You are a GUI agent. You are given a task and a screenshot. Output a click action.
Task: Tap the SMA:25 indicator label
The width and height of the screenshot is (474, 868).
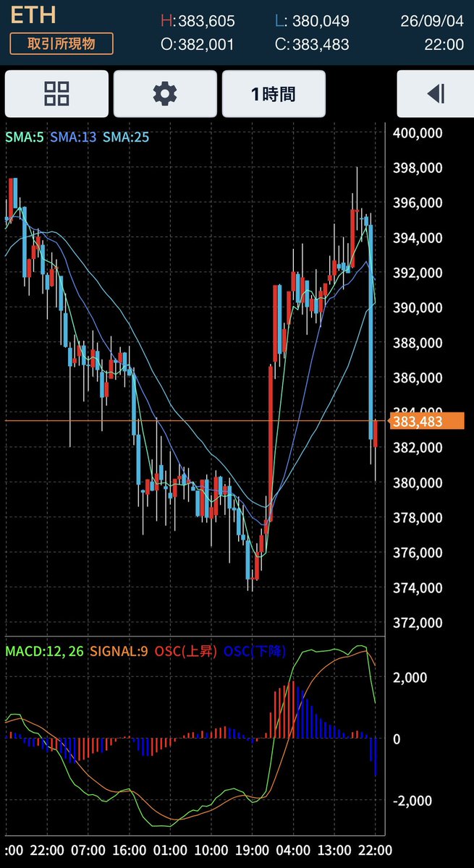pos(126,137)
